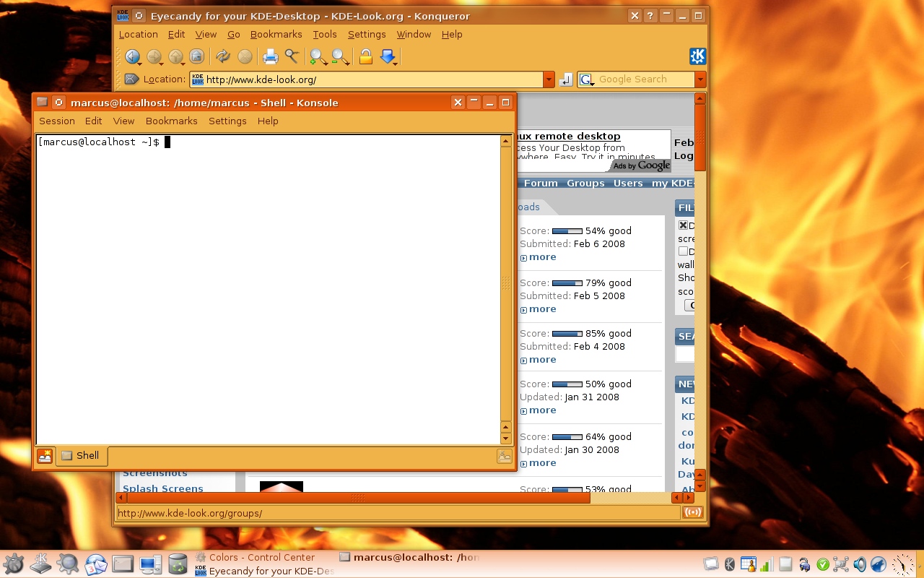This screenshot has width=924, height=578.
Task: Expand the Up button history dropdown arrow
Action: point(185,64)
